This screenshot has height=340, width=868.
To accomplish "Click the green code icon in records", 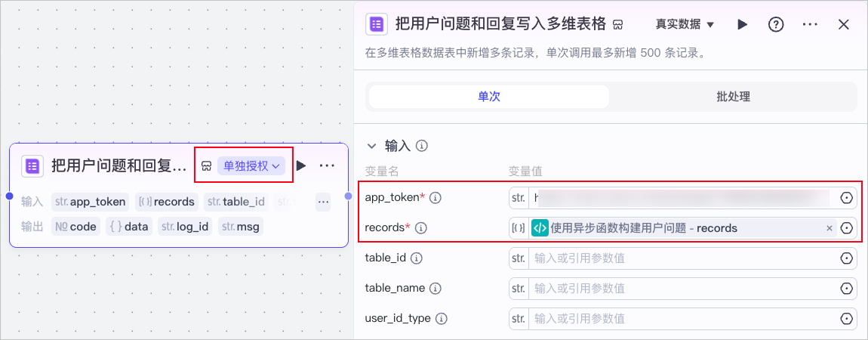I will [540, 228].
